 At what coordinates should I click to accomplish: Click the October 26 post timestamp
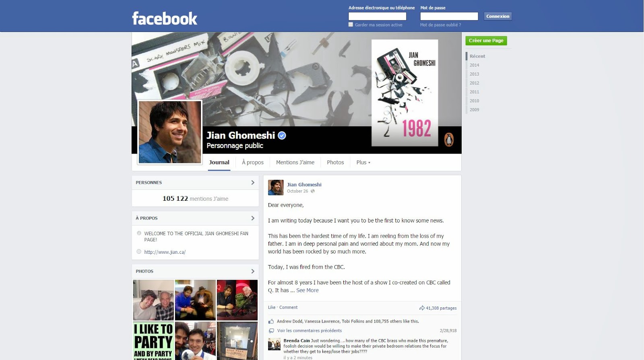pos(297,191)
